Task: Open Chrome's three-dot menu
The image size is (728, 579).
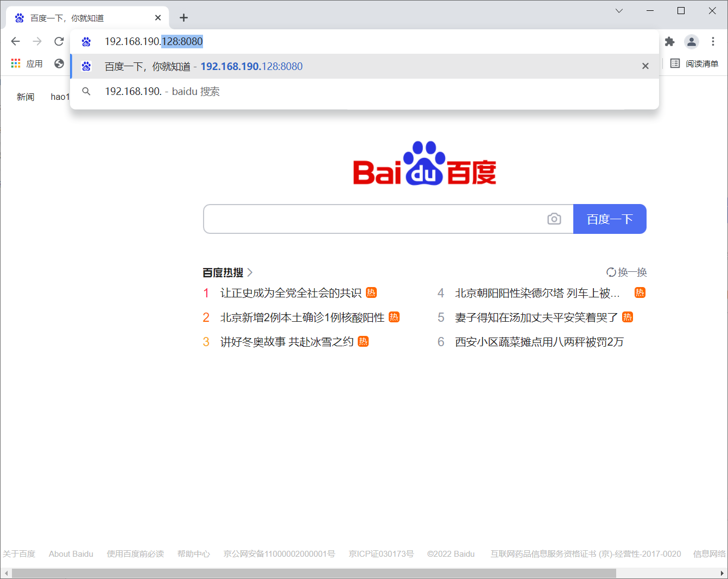Action: pos(713,41)
